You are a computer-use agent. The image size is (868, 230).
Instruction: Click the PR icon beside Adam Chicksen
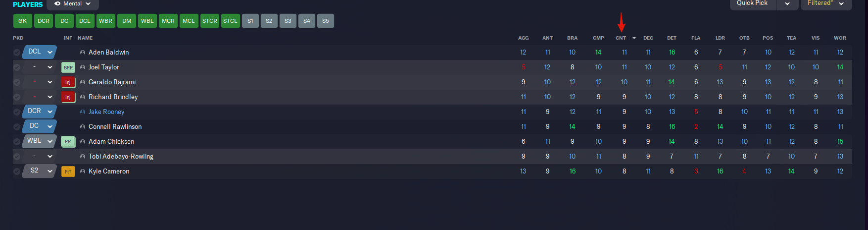(68, 142)
